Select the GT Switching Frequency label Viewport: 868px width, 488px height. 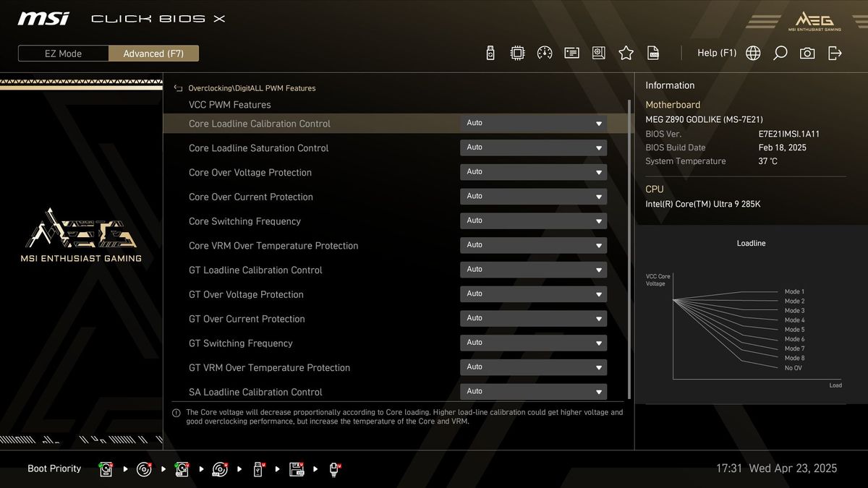pyautogui.click(x=241, y=343)
